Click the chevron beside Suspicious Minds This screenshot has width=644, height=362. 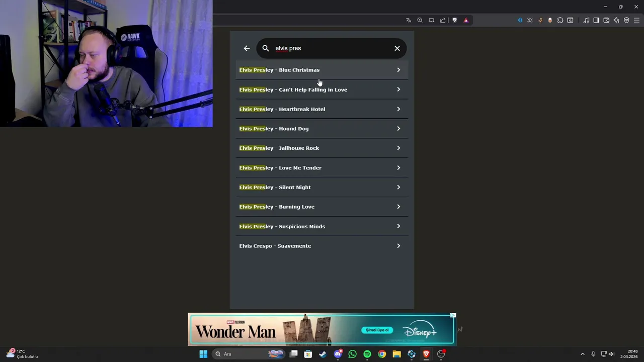tap(398, 226)
